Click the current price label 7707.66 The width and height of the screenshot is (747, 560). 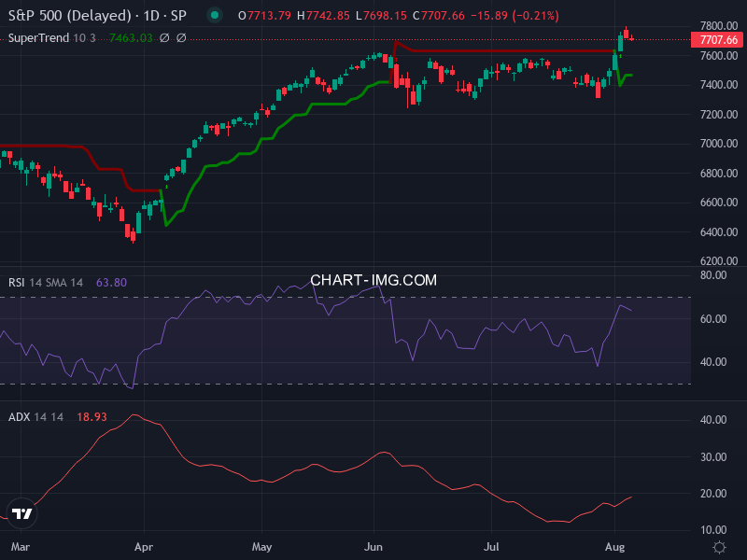718,39
